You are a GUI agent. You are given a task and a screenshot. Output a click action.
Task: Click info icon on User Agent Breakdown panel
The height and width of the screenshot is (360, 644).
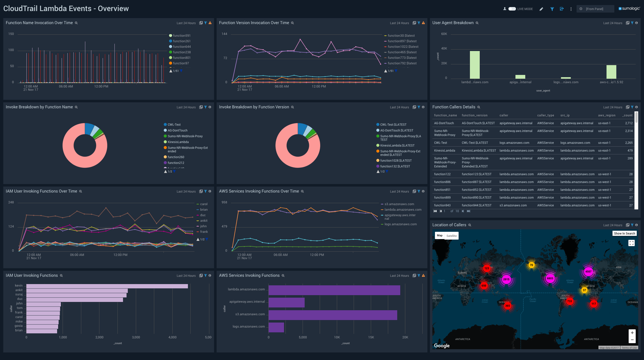(636, 23)
